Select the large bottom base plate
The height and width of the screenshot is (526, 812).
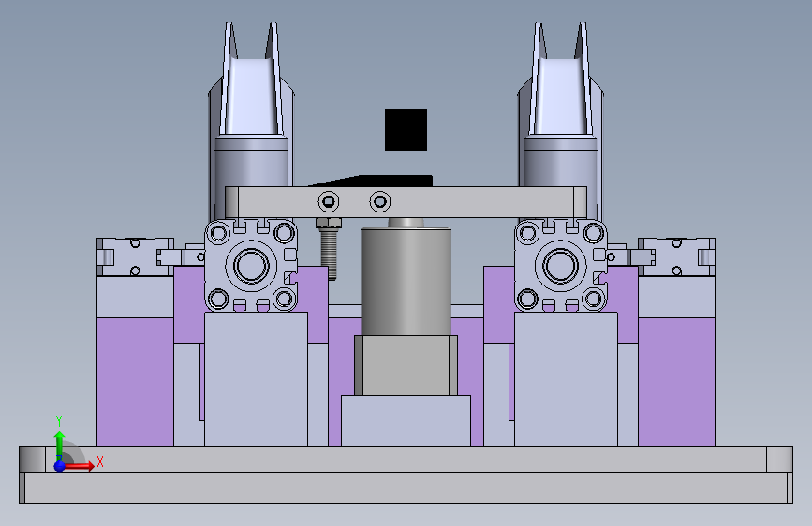point(406,488)
